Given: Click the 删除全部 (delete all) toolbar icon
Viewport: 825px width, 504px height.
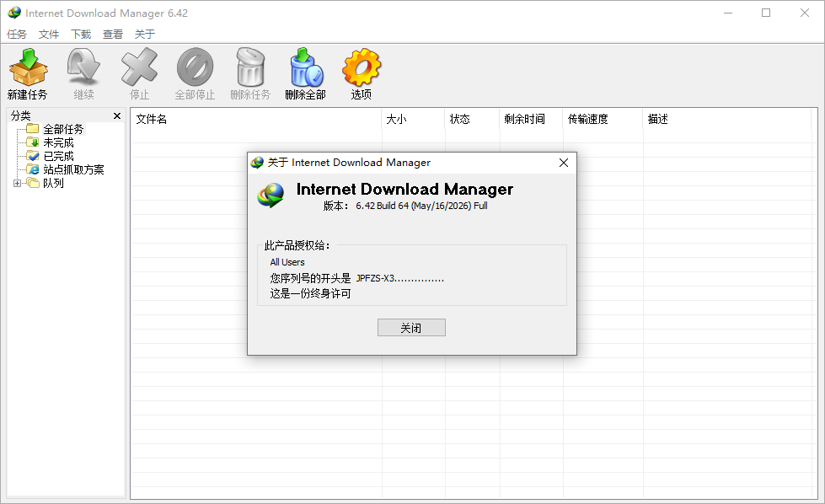Looking at the screenshot, I should [x=306, y=67].
